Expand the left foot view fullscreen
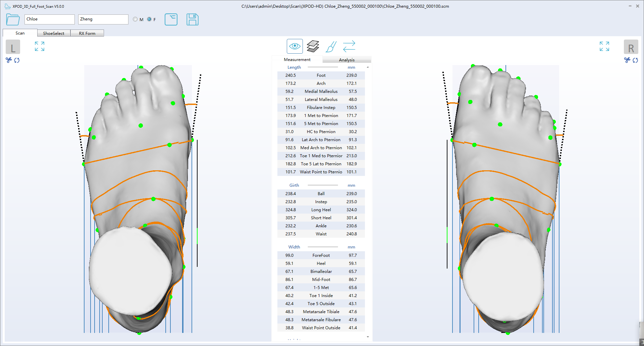This screenshot has height=346, width=644. (39, 46)
